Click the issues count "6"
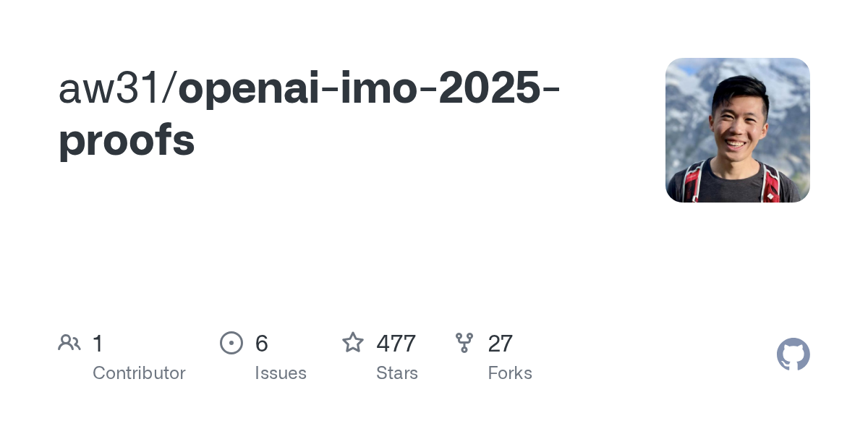The width and height of the screenshot is (868, 434). [x=262, y=344]
